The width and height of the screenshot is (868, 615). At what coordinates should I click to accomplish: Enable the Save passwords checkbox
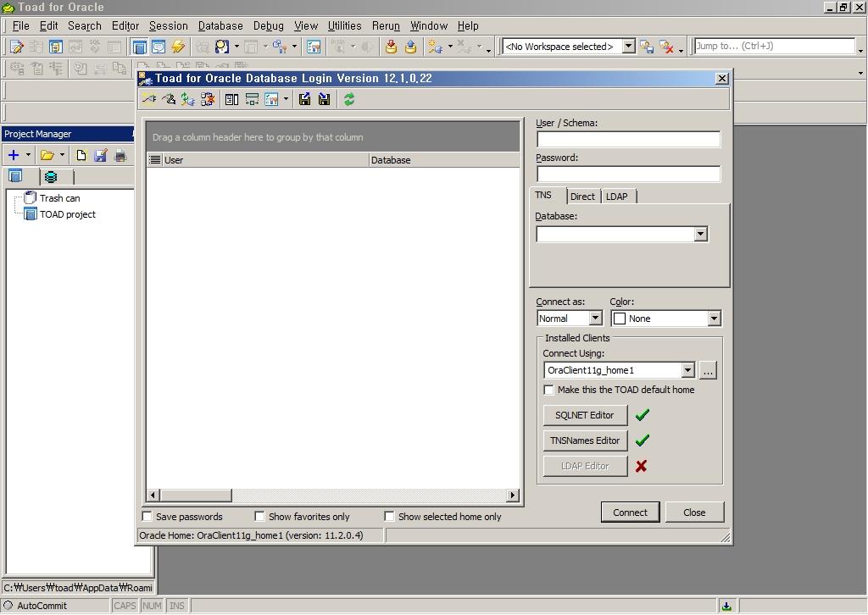click(x=147, y=516)
